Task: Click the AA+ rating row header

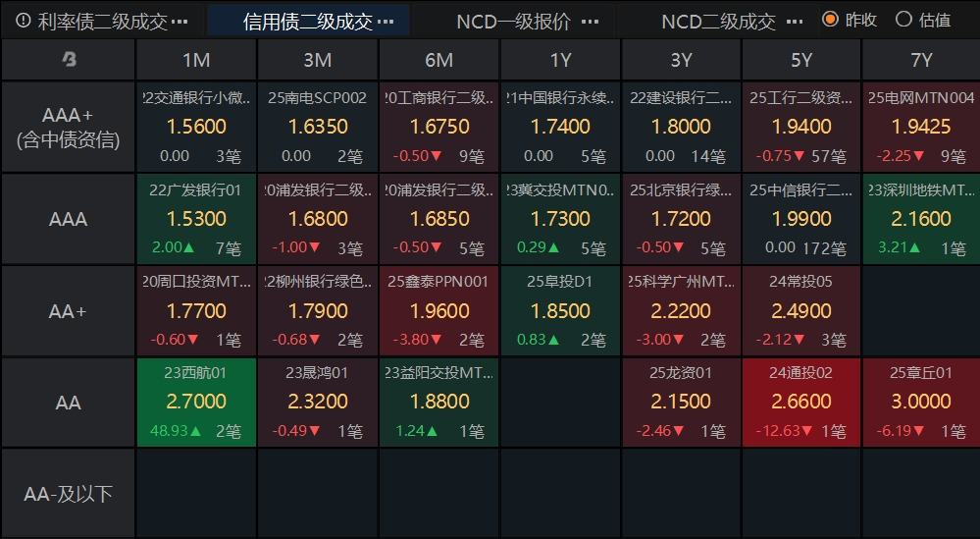Action: coord(68,311)
